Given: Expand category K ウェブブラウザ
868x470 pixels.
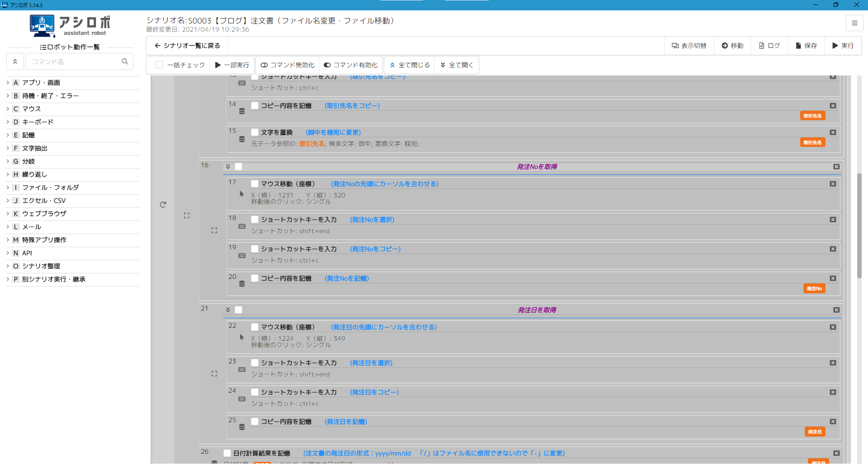Looking at the screenshot, I should click(x=73, y=214).
